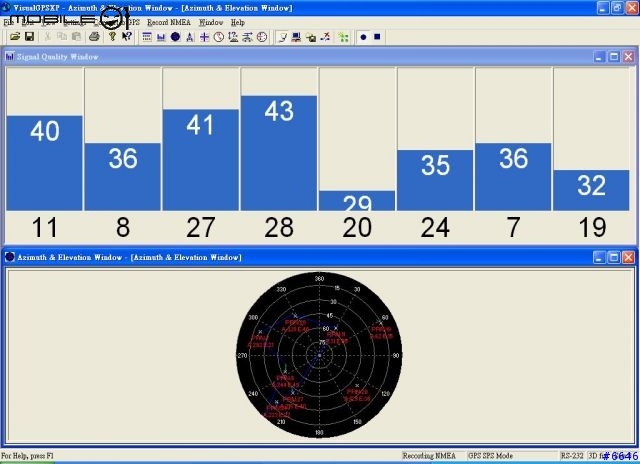Click the Print toolbar icon
640x464 pixels.
click(x=94, y=37)
